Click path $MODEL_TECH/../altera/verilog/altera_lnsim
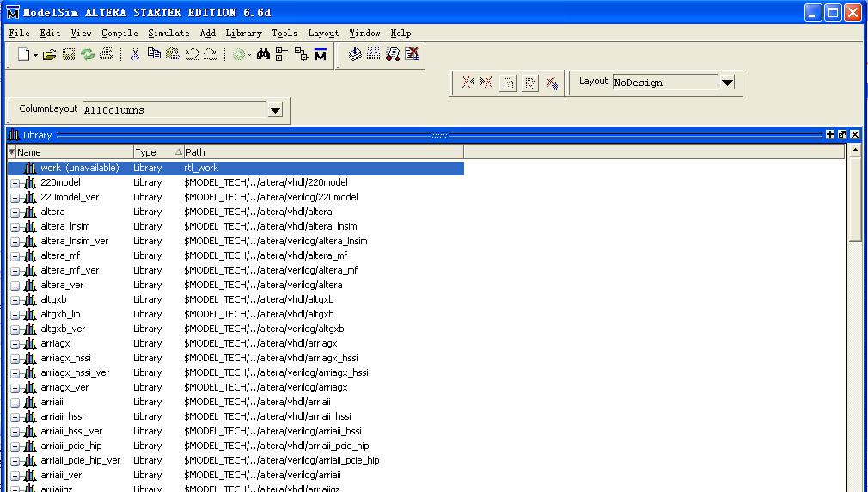 click(x=276, y=241)
